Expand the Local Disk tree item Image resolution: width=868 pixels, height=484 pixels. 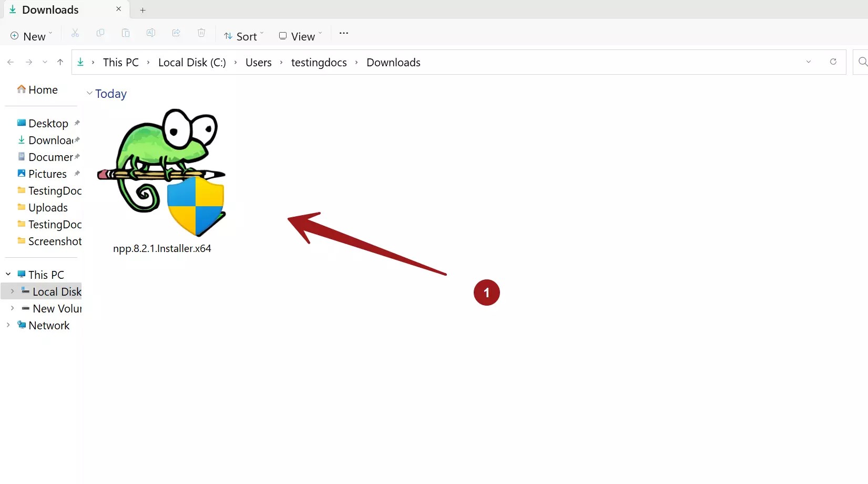click(x=13, y=291)
